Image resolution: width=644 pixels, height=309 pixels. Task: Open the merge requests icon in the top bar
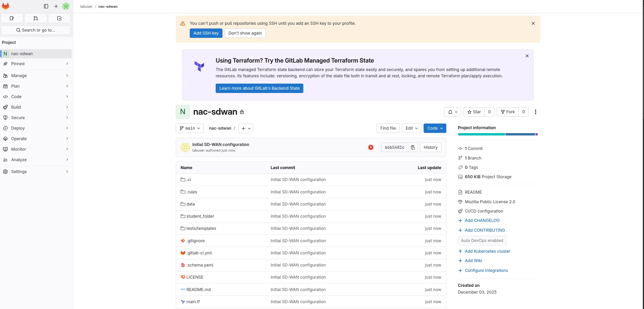pos(35,18)
